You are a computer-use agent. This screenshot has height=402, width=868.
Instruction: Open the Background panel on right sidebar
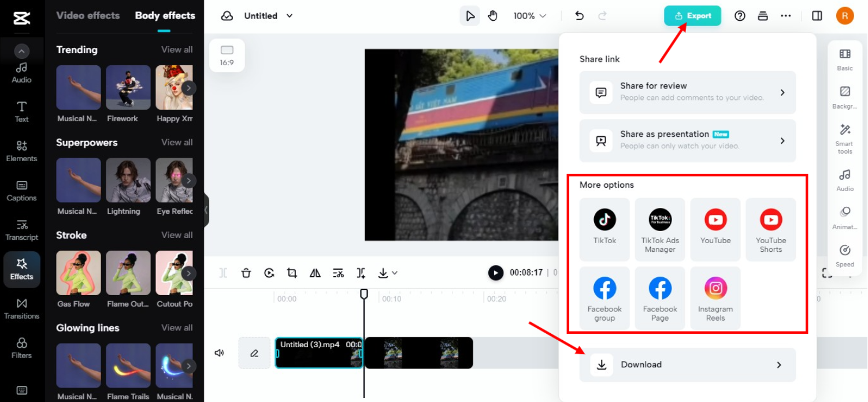tap(845, 97)
